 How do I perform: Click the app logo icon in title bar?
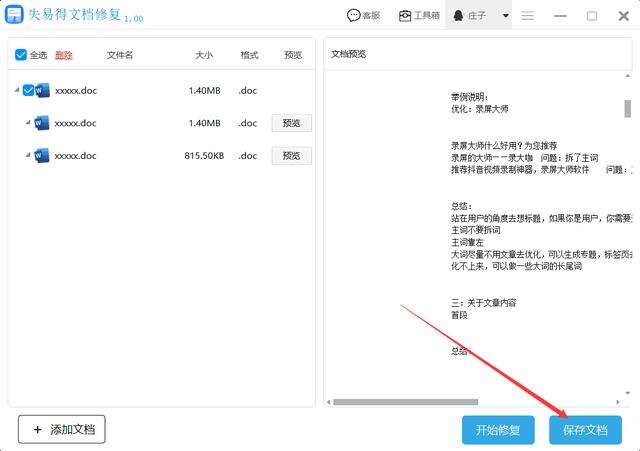[x=14, y=15]
